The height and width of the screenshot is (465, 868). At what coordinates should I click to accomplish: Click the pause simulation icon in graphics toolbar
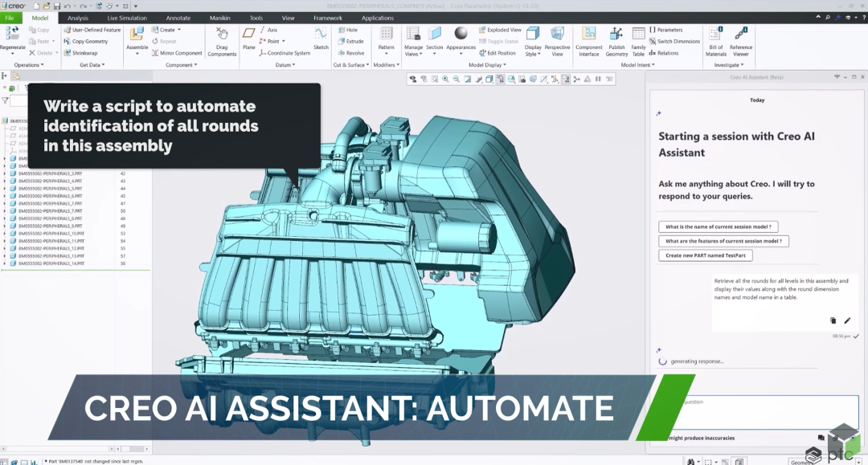(x=598, y=79)
